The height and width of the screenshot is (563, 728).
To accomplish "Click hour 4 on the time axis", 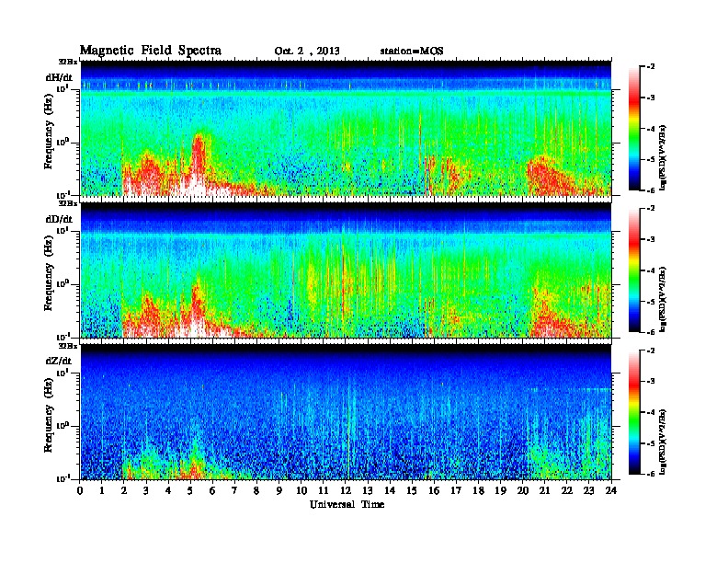I will (x=168, y=491).
